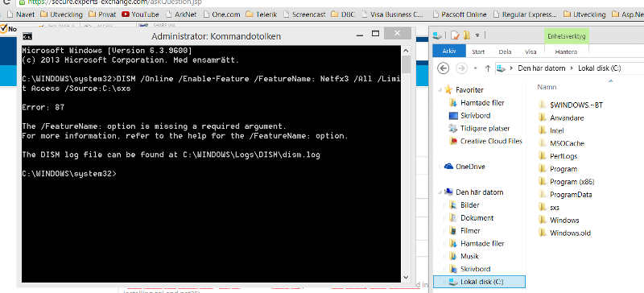Open the Pacsoft Online bookmark
644x293 pixels.
[x=460, y=14]
